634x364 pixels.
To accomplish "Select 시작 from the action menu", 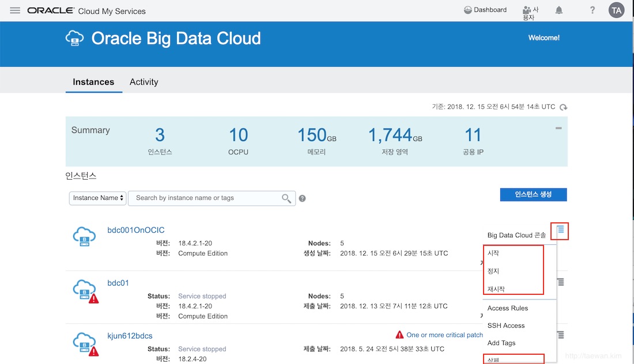I will coord(493,253).
